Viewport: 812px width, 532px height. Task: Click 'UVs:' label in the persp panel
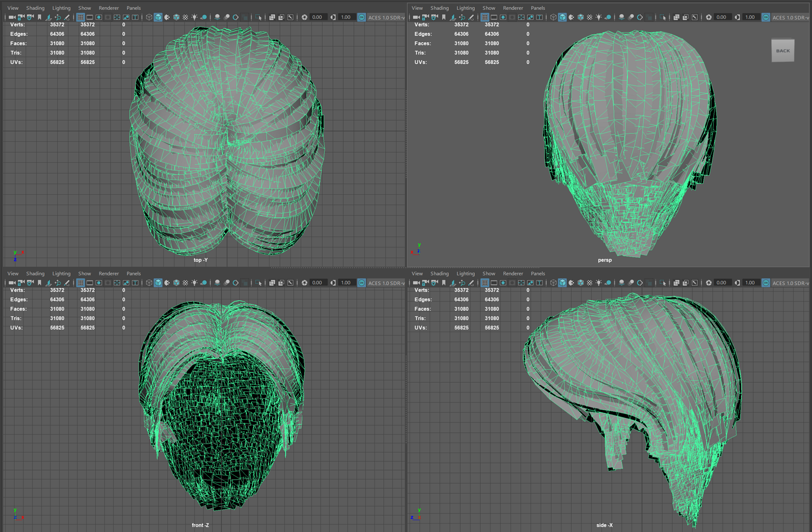[421, 62]
